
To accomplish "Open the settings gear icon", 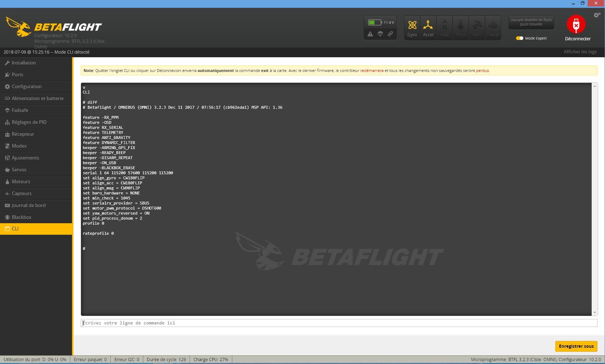I will pos(597,15).
